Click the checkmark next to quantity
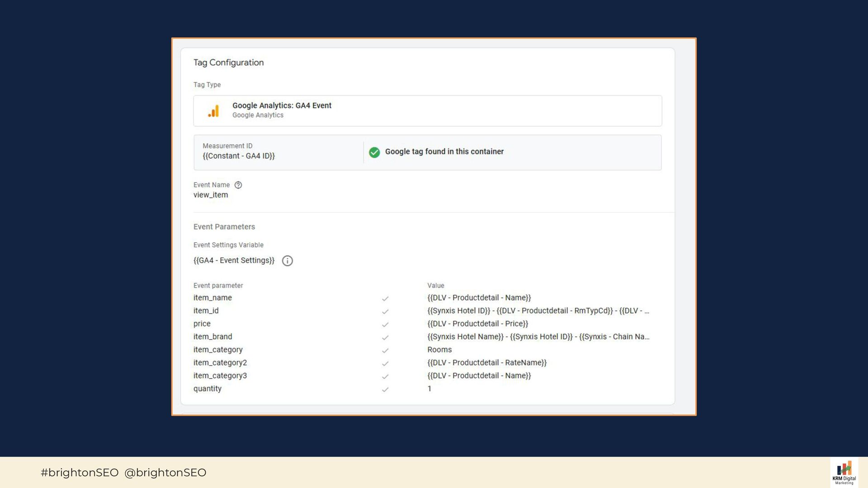 pyautogui.click(x=385, y=389)
